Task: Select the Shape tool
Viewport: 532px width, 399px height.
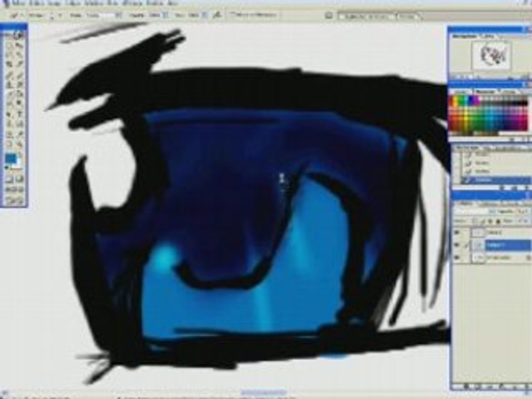Action: (19, 124)
